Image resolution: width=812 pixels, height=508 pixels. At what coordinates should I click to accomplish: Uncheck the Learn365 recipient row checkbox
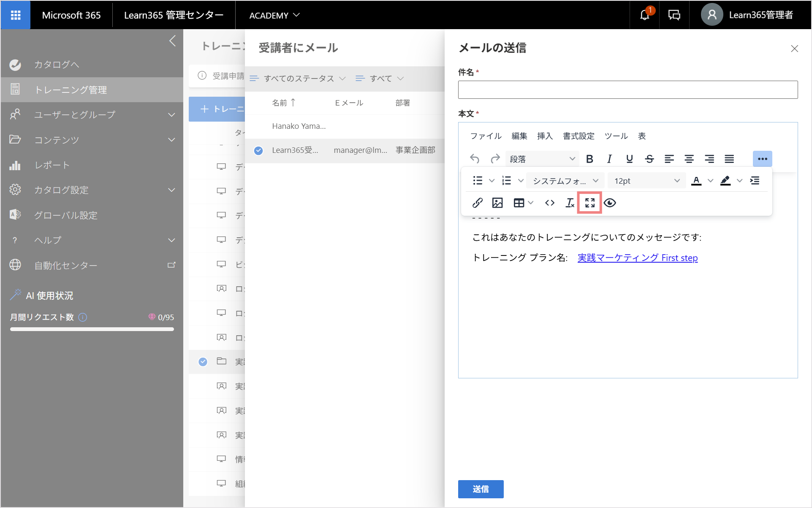[x=258, y=150]
